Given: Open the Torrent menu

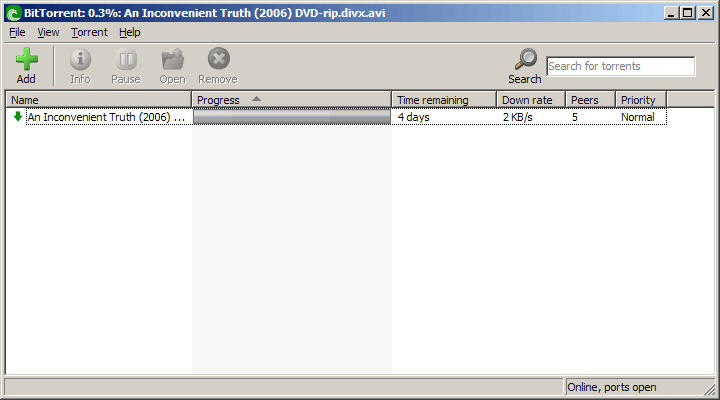Looking at the screenshot, I should coord(89,32).
